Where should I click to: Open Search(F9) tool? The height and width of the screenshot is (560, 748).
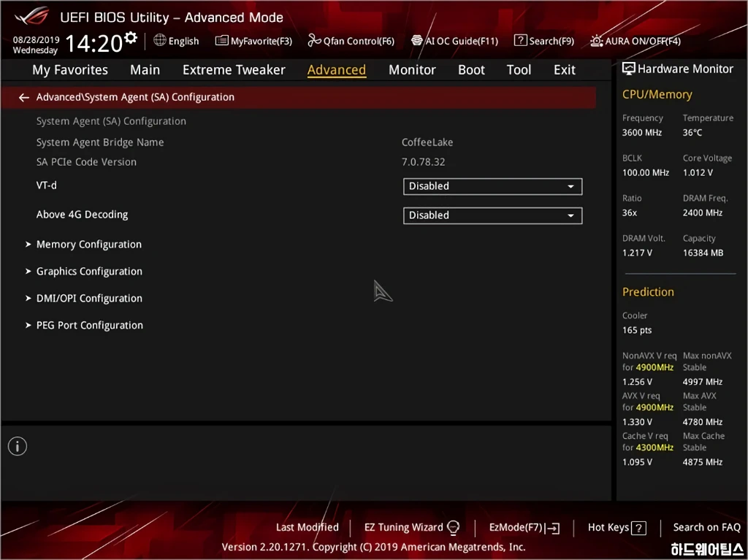[x=543, y=41]
